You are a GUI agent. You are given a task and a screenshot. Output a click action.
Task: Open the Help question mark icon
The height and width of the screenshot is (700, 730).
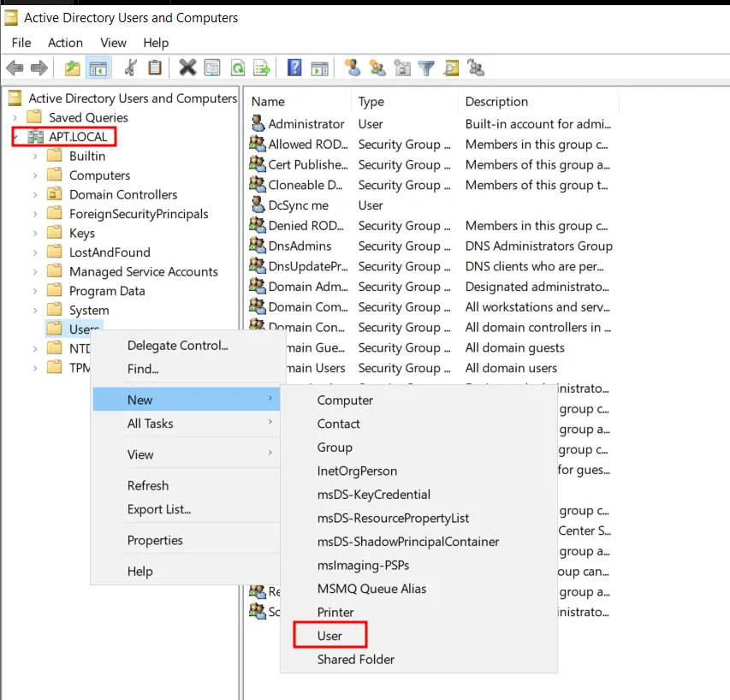(x=294, y=68)
